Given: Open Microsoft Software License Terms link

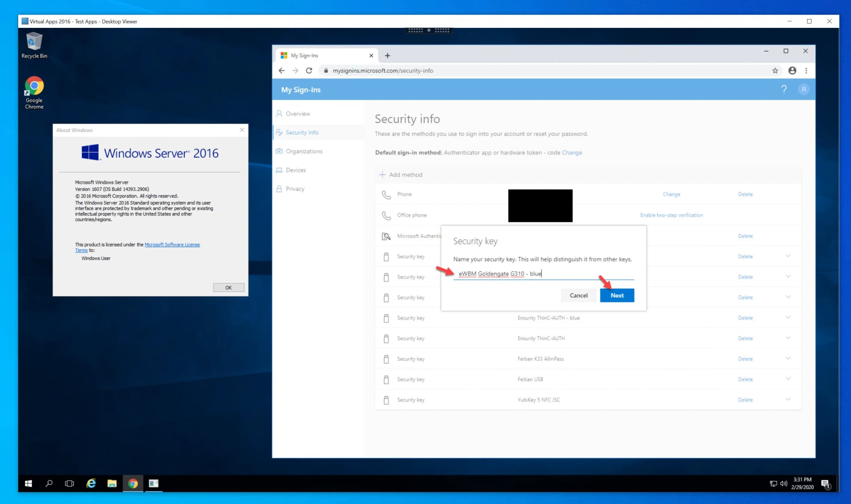Looking at the screenshot, I should (x=172, y=244).
